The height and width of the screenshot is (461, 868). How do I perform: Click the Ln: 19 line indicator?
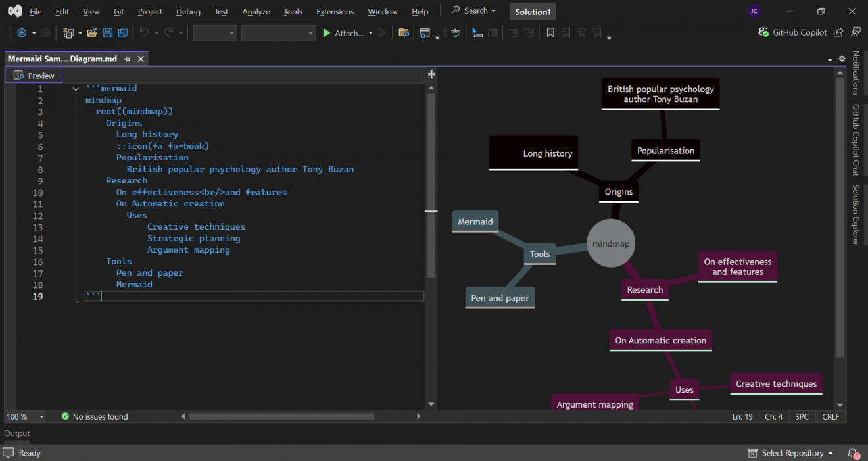click(742, 416)
